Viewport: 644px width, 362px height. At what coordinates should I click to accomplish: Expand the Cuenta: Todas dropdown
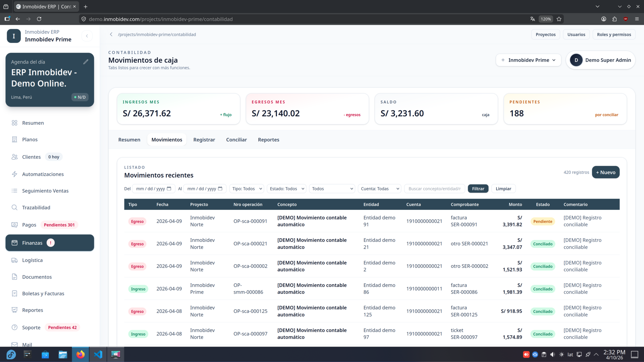pyautogui.click(x=379, y=188)
